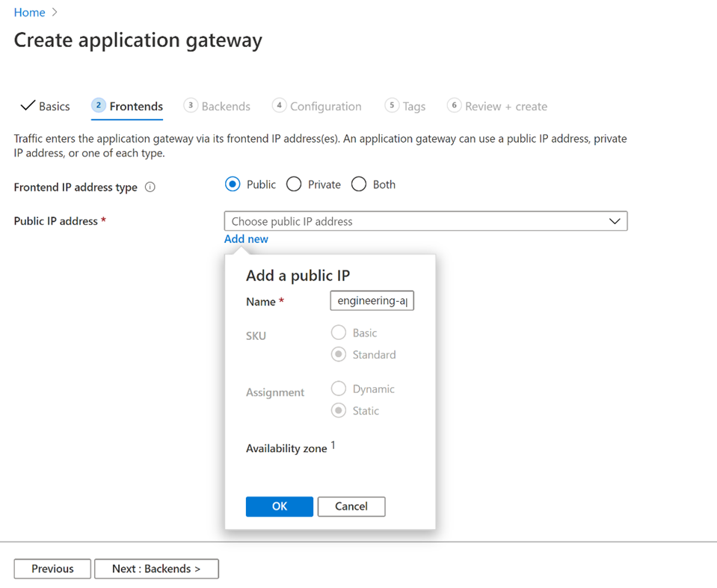717x588 pixels.
Task: Select the Public radio button
Action: click(x=233, y=185)
